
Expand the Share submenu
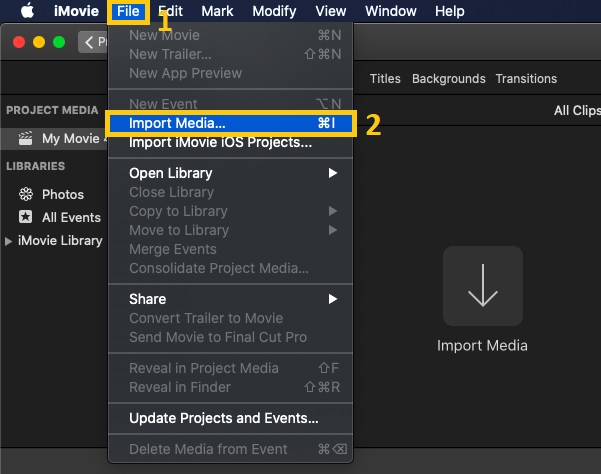coord(231,299)
